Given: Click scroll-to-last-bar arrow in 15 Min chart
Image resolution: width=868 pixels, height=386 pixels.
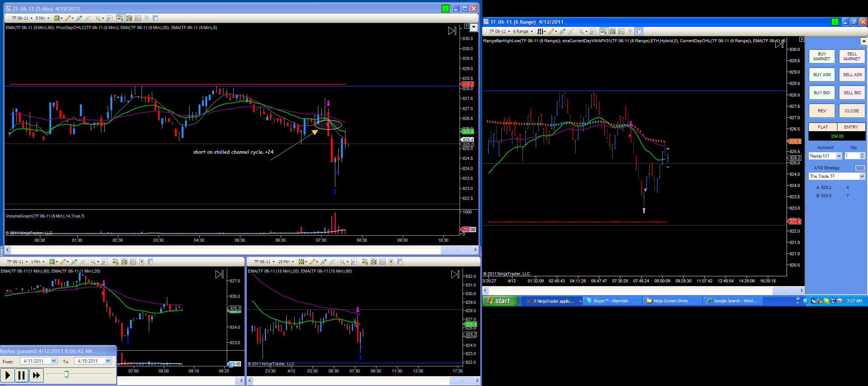Looking at the screenshot, I should [455, 274].
